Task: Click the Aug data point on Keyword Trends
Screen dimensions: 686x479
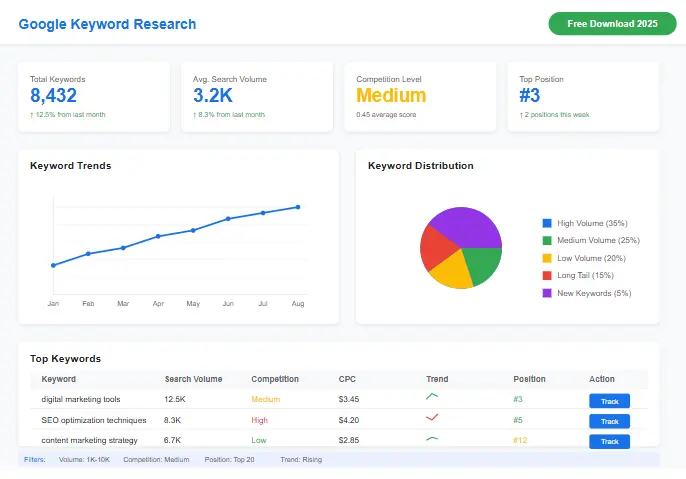Action: 298,207
